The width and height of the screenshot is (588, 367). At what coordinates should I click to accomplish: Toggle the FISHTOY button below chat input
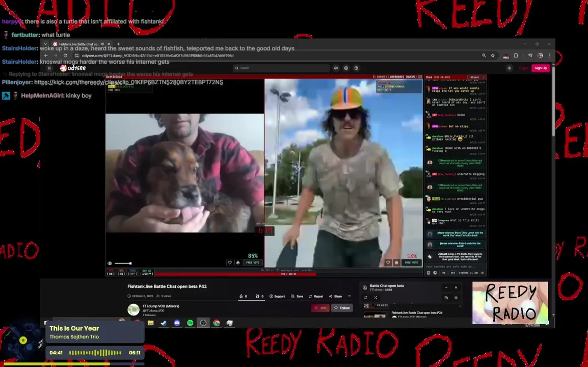pyautogui.click(x=464, y=273)
